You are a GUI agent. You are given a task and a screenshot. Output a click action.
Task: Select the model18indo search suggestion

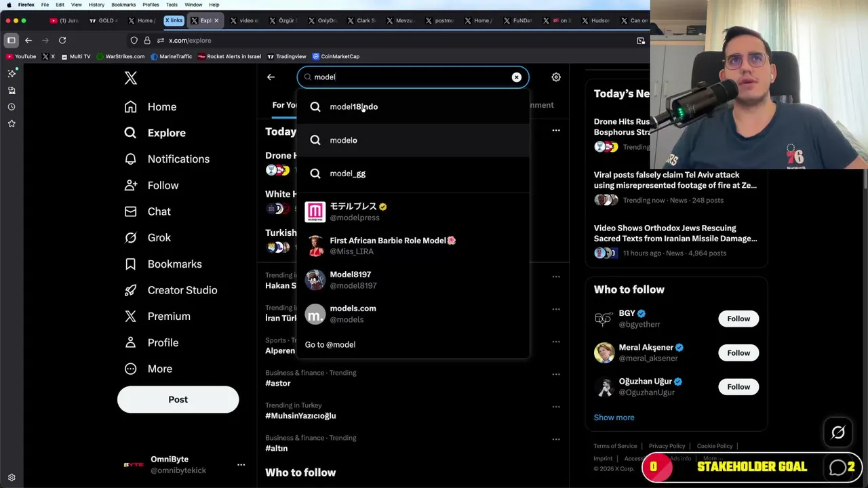coord(412,106)
